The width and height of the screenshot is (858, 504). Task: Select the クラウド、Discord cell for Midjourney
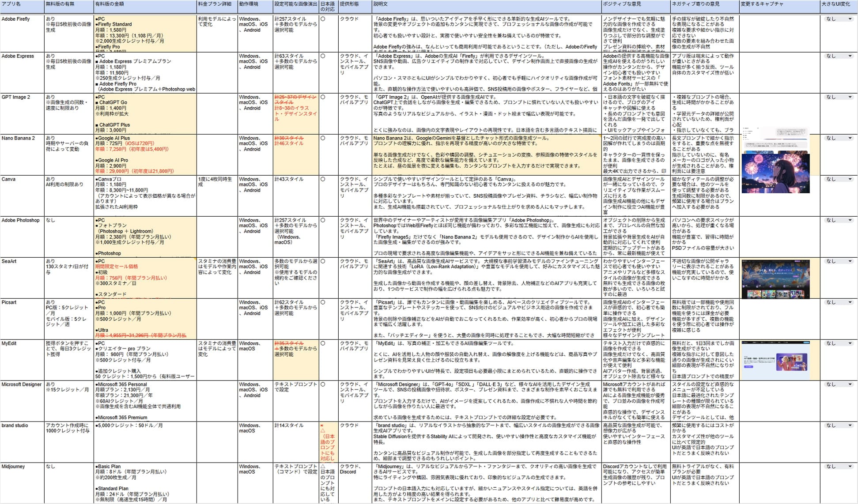coord(355,483)
